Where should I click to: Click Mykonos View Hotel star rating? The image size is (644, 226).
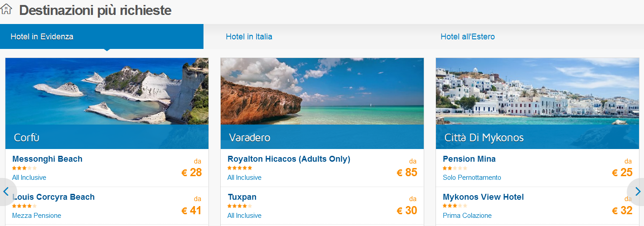tap(455, 206)
